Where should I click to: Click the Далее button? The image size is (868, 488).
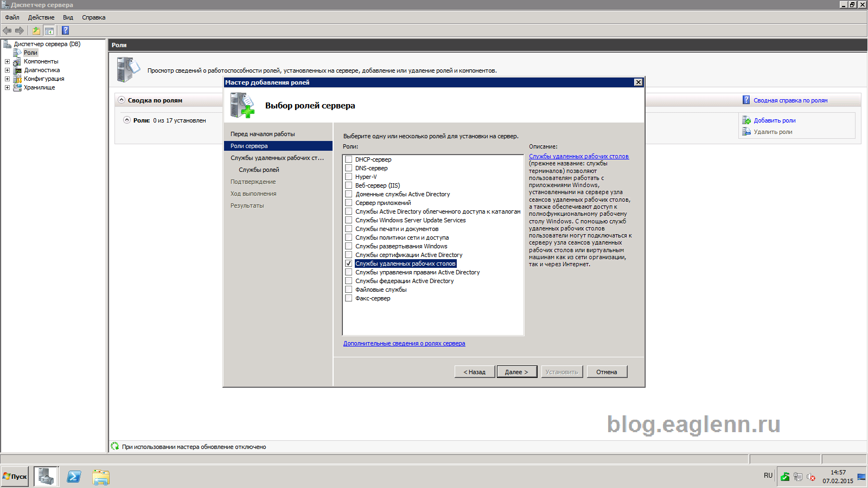[516, 372]
